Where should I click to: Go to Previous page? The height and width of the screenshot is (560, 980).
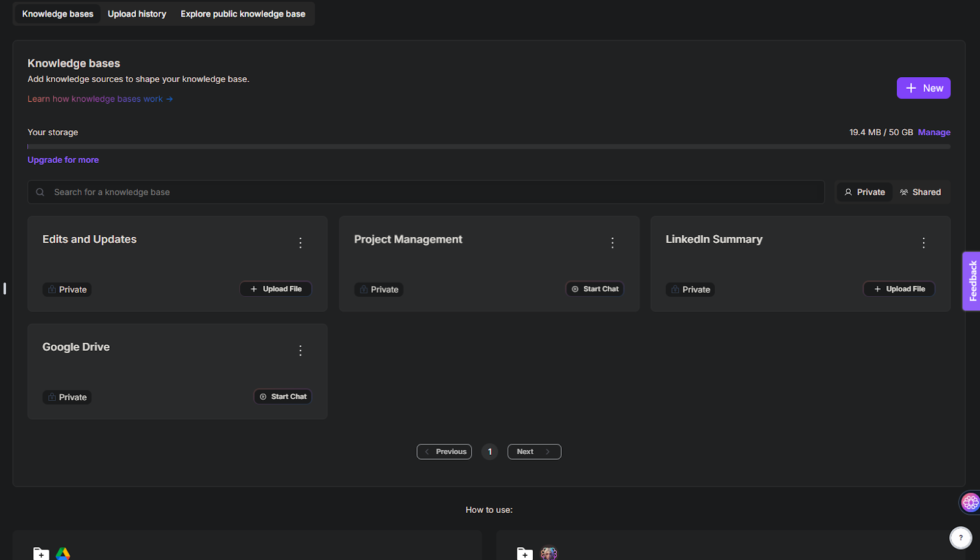(444, 452)
